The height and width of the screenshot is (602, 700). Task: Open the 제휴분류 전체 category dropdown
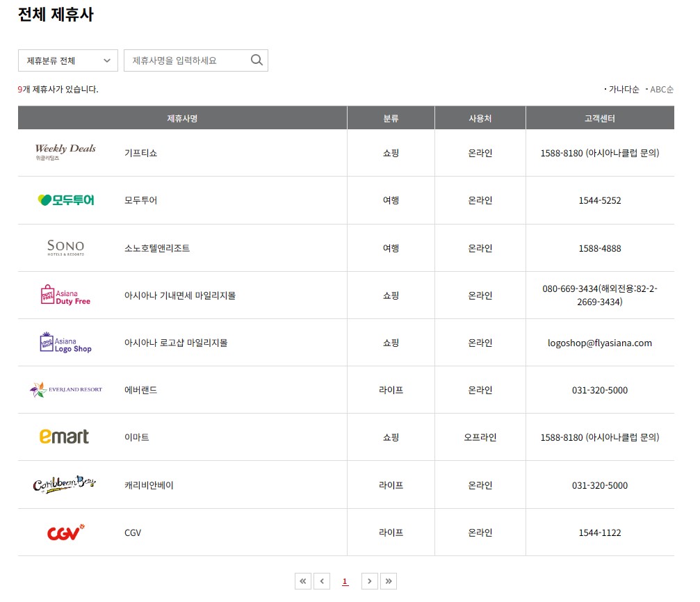point(68,60)
